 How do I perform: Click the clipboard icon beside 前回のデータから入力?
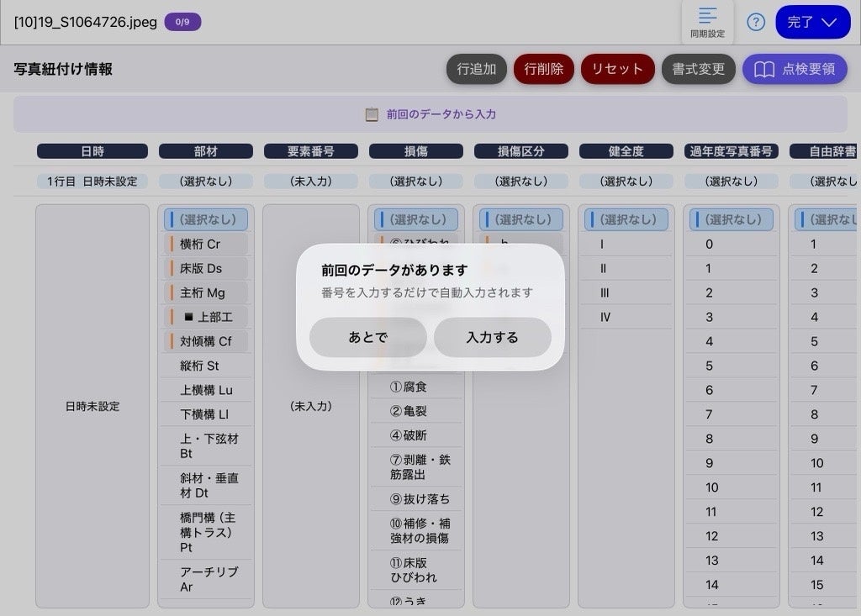(372, 114)
